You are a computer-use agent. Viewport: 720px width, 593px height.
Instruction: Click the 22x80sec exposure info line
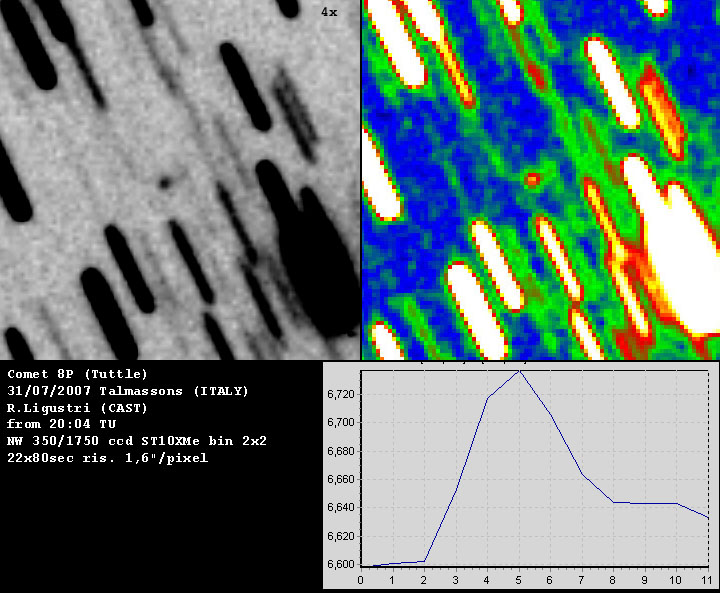(x=107, y=458)
